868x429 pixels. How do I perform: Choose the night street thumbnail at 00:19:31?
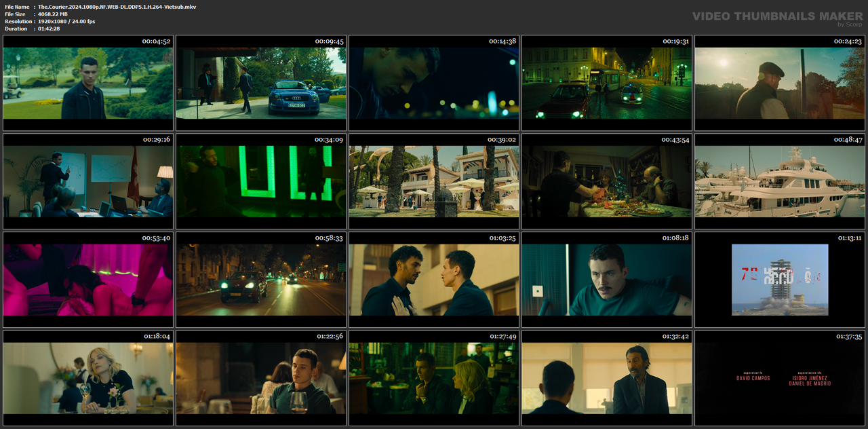[x=607, y=83]
